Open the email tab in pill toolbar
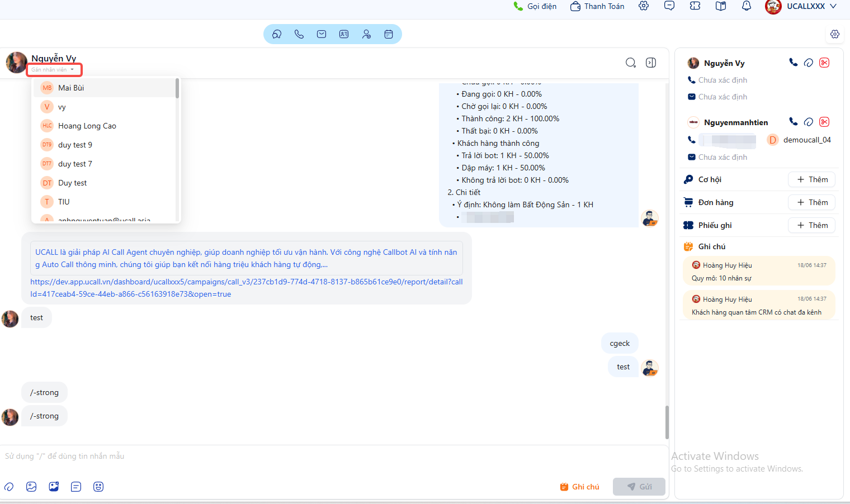 tap(322, 34)
